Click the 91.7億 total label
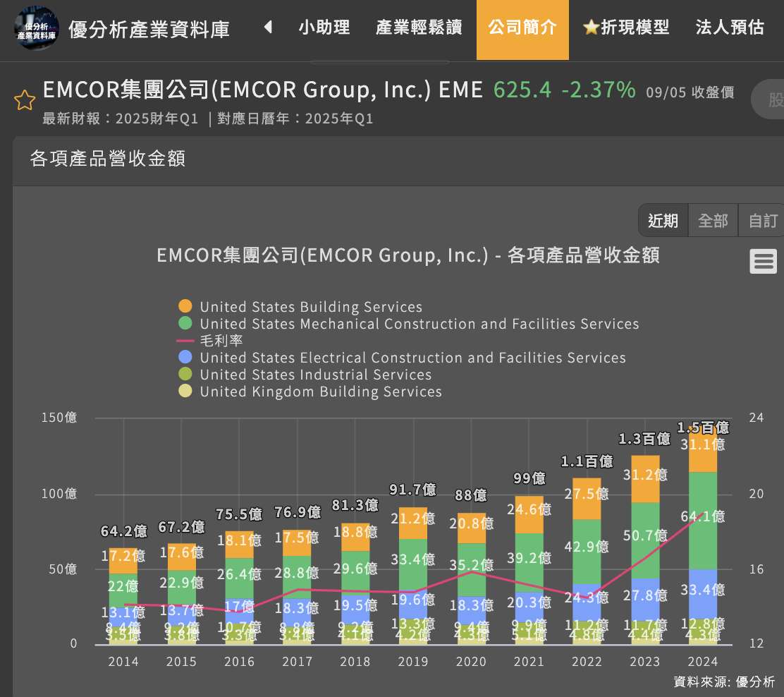 (x=413, y=490)
